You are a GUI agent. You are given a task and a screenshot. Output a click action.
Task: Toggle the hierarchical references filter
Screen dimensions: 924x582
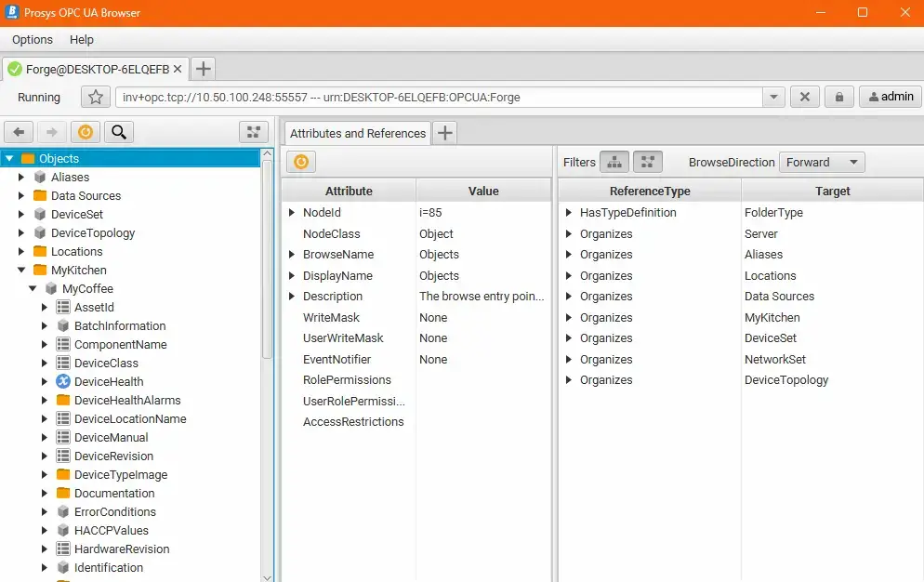coord(614,162)
